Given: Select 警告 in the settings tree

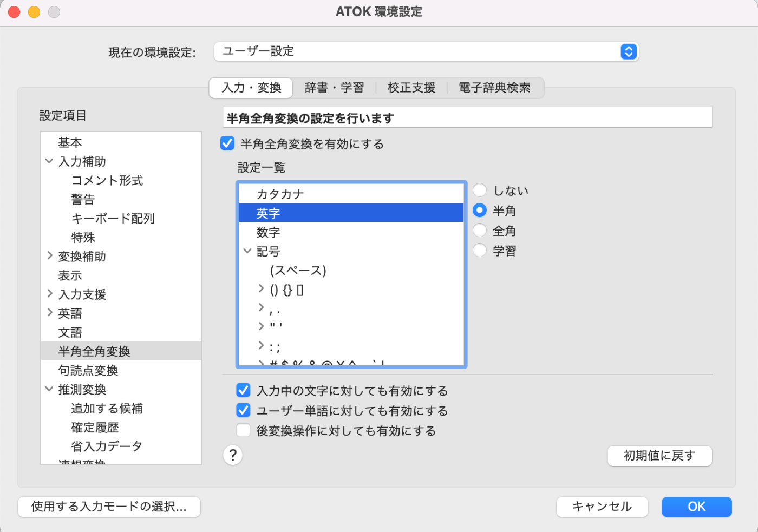Looking at the screenshot, I should click(121, 199).
